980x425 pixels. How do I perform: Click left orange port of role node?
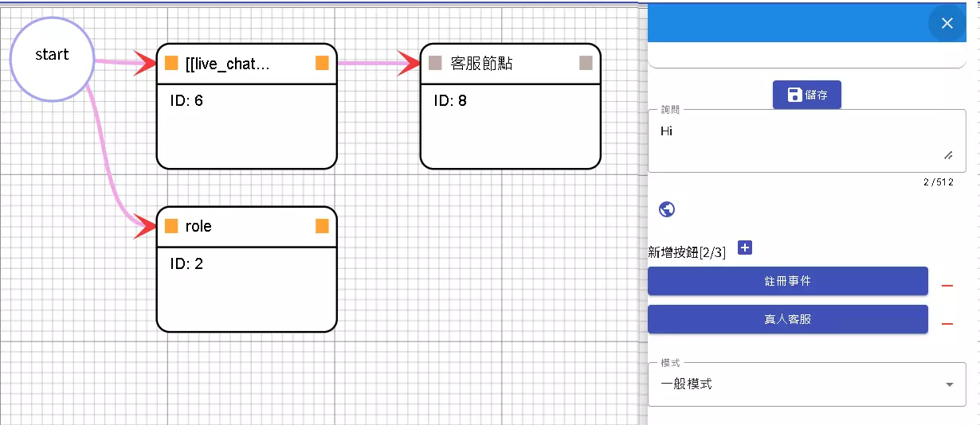[171, 226]
